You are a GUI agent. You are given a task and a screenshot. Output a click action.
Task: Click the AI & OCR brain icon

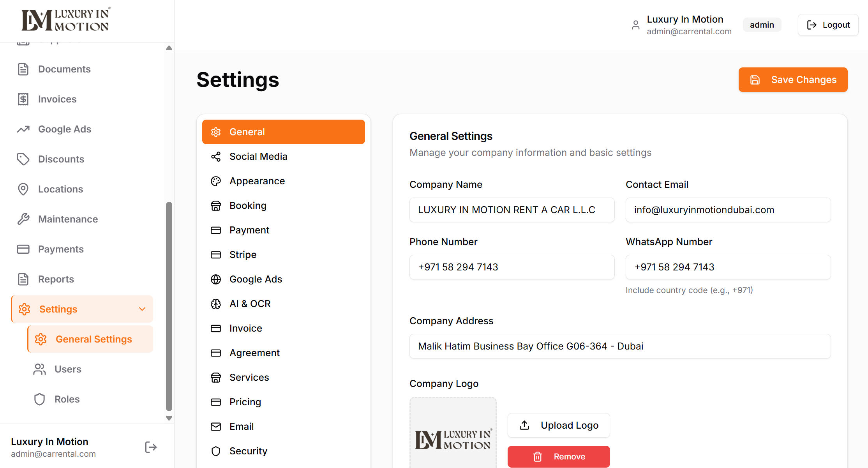(x=216, y=304)
